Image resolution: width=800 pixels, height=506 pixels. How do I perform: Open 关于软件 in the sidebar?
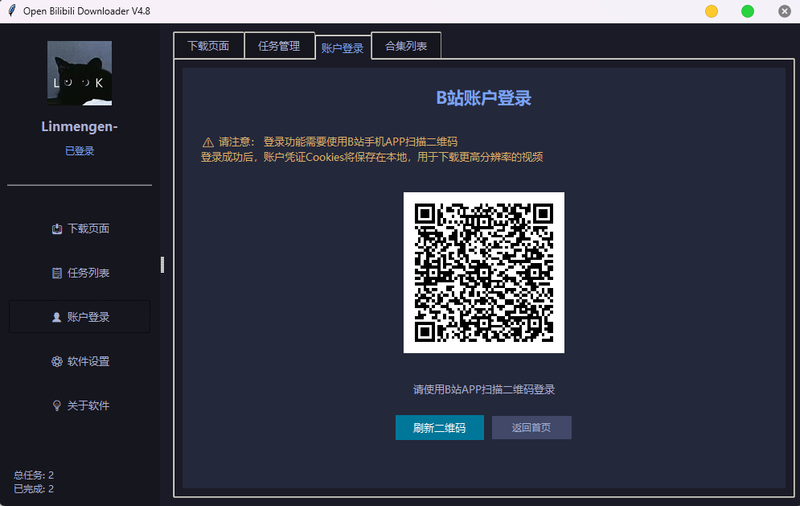pos(80,406)
